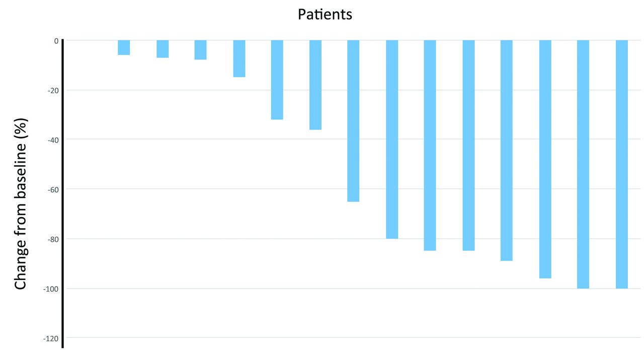Image resolution: width=644 pixels, height=350 pixels.
Task: Click the bar ending near -96
Action: [x=545, y=159]
